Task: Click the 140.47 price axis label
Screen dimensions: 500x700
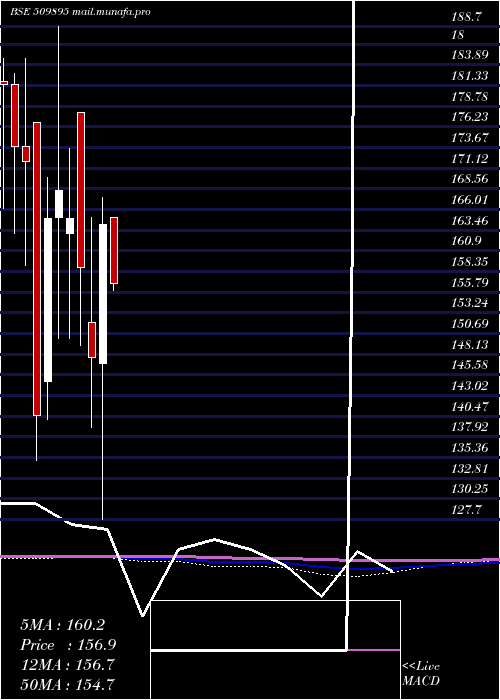Action: pos(470,407)
